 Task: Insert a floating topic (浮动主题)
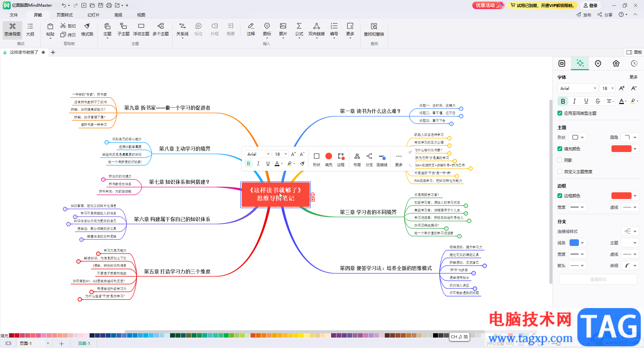pyautogui.click(x=141, y=30)
